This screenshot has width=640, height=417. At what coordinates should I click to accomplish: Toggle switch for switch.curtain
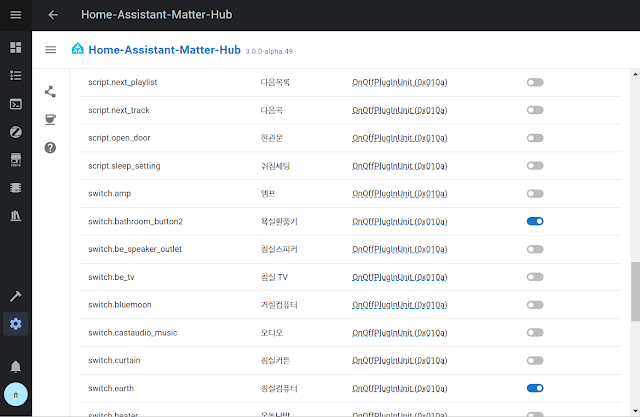point(535,360)
